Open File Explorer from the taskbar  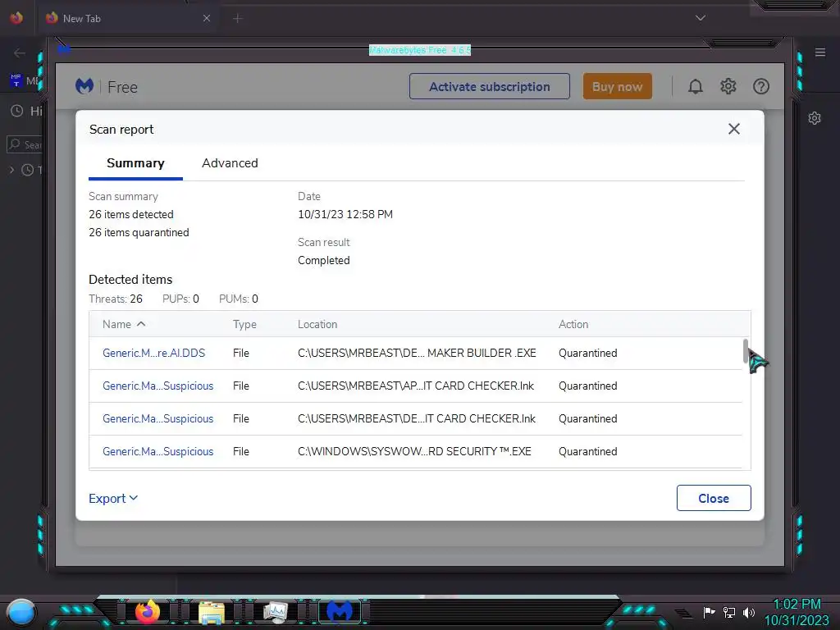pyautogui.click(x=212, y=612)
